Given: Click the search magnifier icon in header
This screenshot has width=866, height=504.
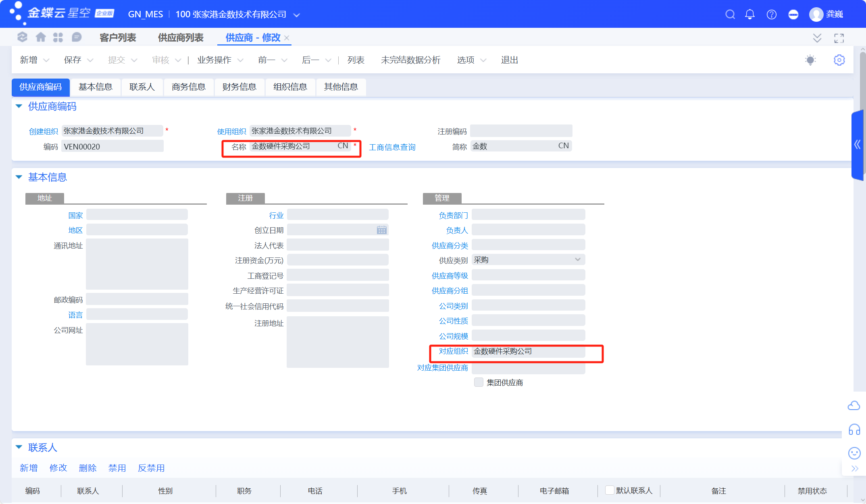Looking at the screenshot, I should pos(730,15).
